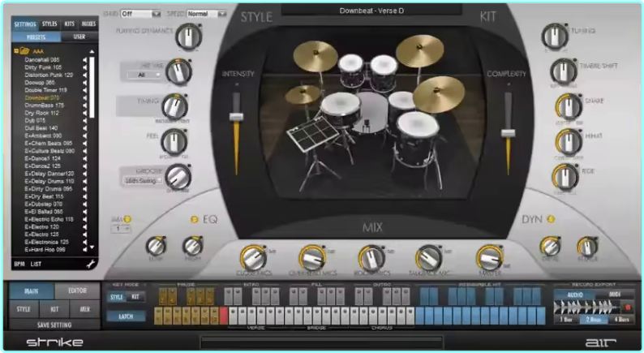Switch to the KITS browser tab
The height and width of the screenshot is (353, 644).
(70, 24)
